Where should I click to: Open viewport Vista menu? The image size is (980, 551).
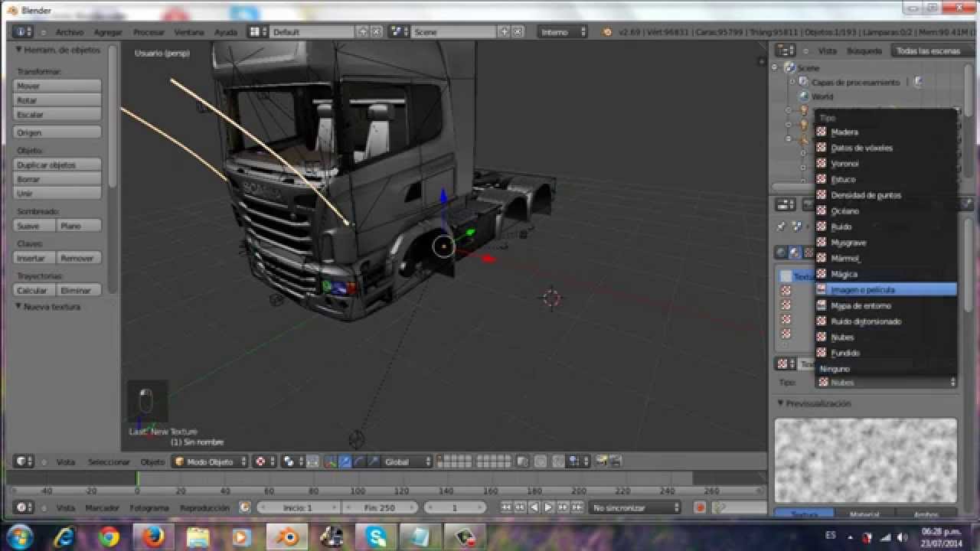click(66, 462)
